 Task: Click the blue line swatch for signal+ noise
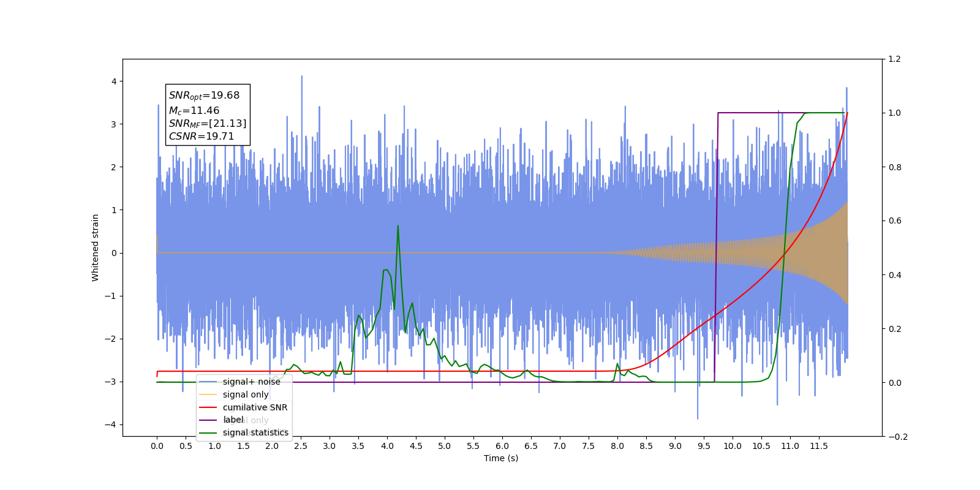pos(208,382)
